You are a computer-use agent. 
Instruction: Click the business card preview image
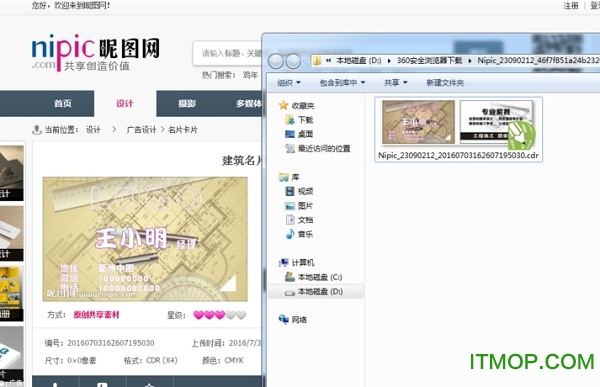(x=145, y=239)
